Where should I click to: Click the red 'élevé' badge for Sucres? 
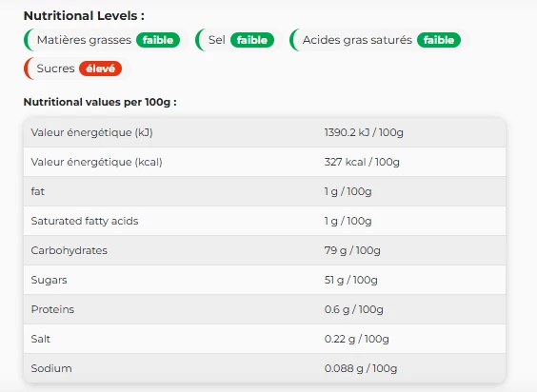[x=100, y=69]
